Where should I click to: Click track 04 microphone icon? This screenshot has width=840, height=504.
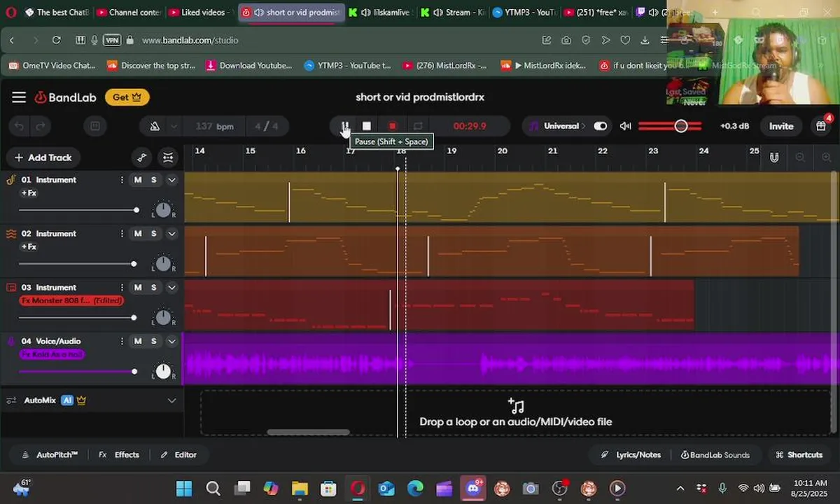pyautogui.click(x=11, y=342)
